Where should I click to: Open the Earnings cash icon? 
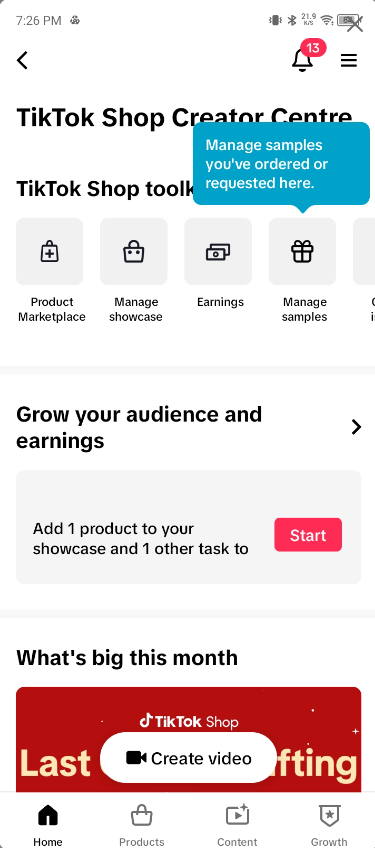point(218,251)
